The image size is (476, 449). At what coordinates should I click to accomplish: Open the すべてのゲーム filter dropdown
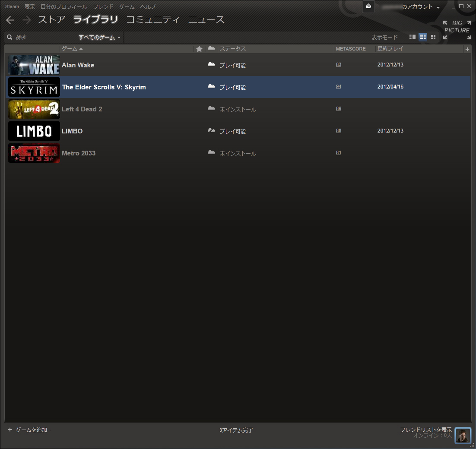100,37
